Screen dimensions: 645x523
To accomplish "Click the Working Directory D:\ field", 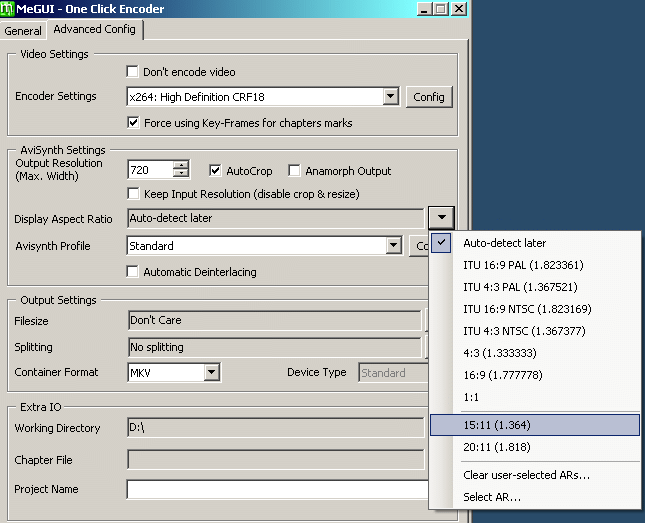I will (276, 428).
